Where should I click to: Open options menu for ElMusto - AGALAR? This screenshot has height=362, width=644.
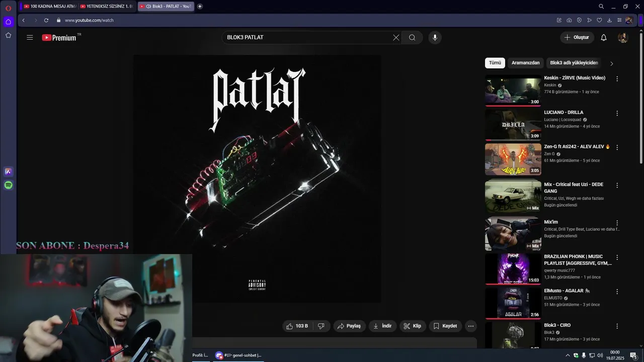click(617, 292)
